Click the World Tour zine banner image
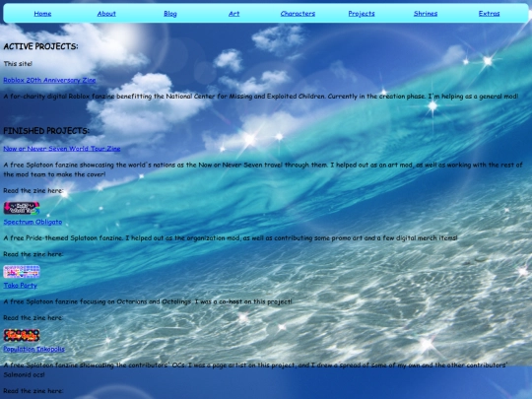 [x=22, y=208]
